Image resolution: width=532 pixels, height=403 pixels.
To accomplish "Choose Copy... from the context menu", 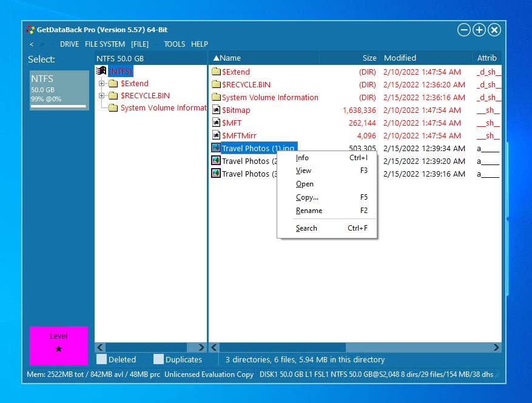I will [307, 197].
